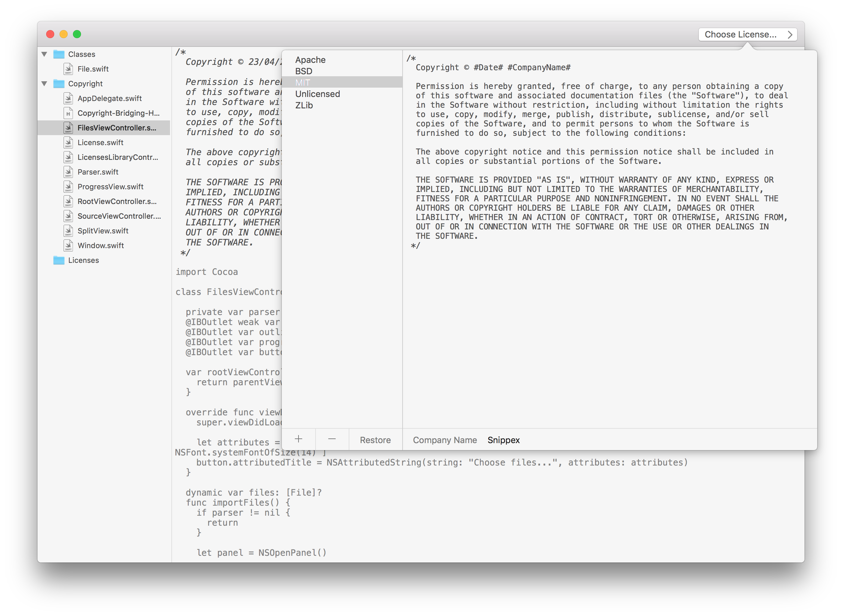Select the ZLib license entry
Screen dimensions: 842x616
click(x=304, y=106)
